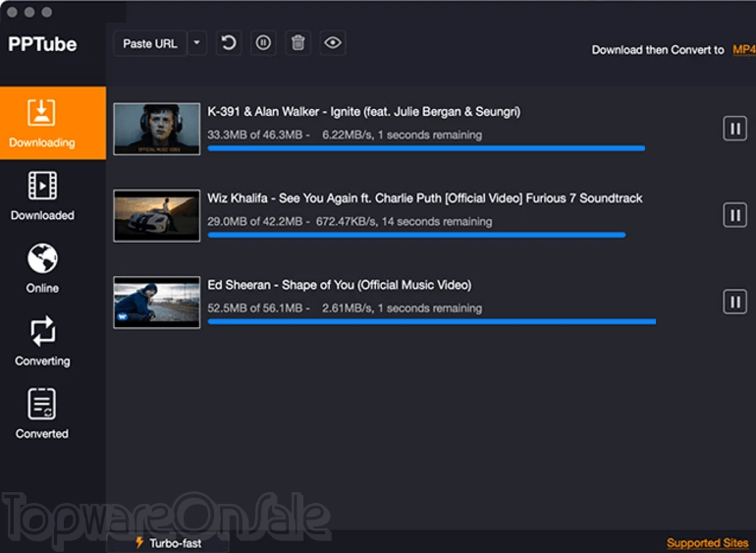Go to the Converting tab
Screen dimensions: 756x553
click(x=42, y=341)
